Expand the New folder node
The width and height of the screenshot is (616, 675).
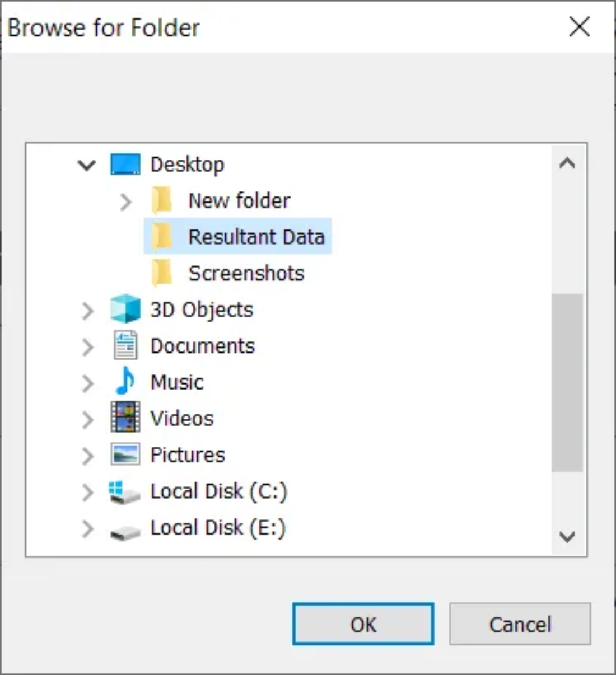tap(126, 201)
